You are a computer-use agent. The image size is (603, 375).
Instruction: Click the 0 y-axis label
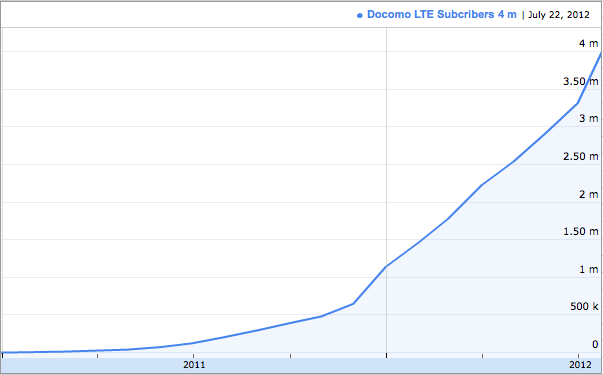pyautogui.click(x=595, y=344)
